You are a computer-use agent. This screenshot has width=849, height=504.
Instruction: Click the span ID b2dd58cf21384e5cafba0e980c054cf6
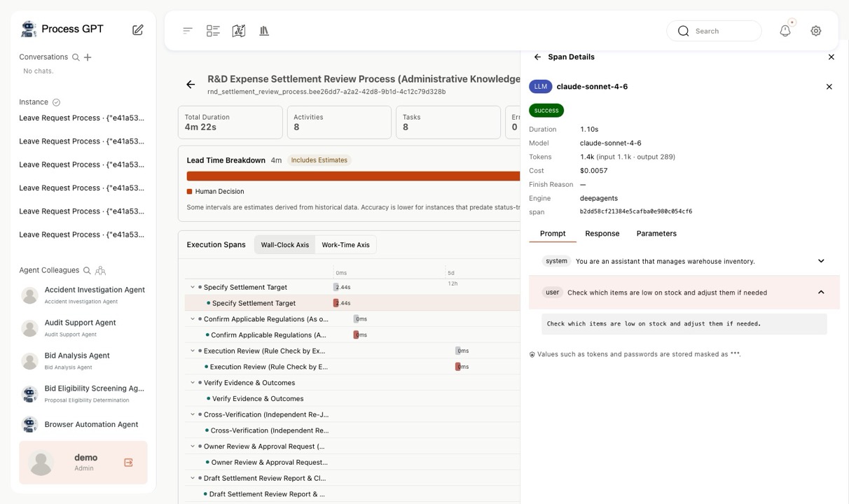click(x=636, y=211)
